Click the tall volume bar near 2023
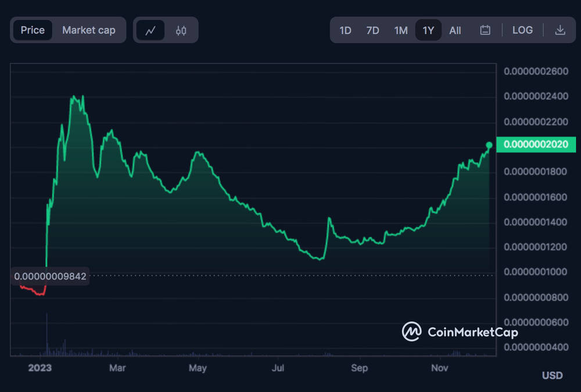 (46, 334)
